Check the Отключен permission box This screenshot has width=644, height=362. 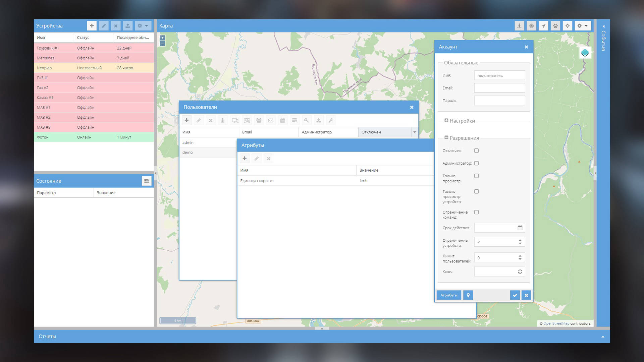click(x=476, y=150)
